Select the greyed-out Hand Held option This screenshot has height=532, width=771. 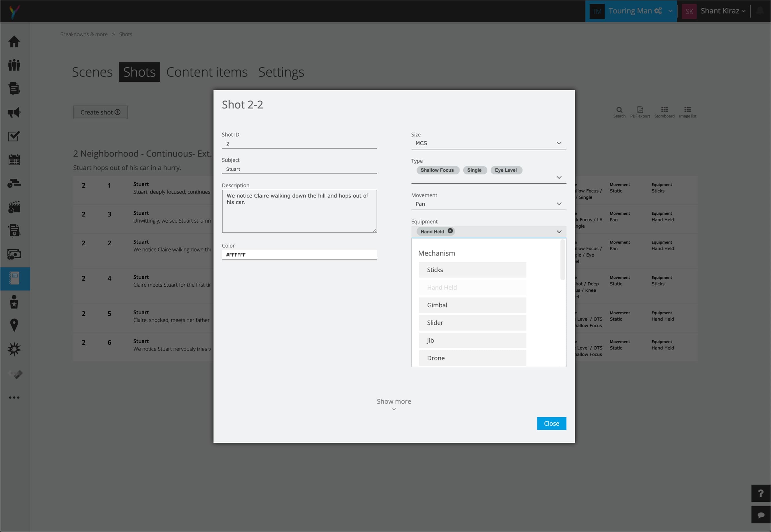(x=472, y=287)
